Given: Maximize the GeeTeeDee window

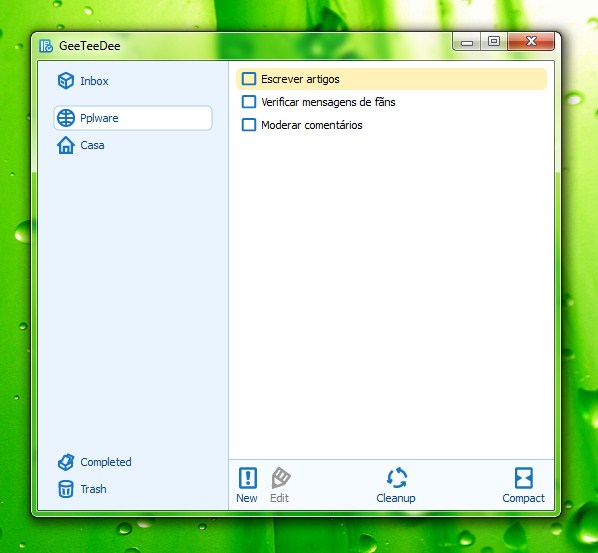Looking at the screenshot, I should (x=494, y=41).
